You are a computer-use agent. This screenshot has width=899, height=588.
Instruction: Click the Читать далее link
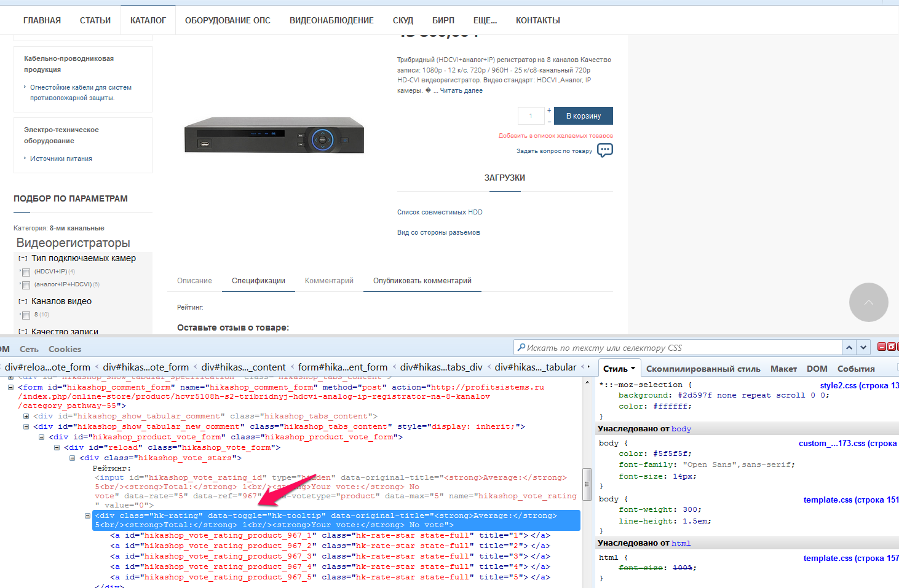pyautogui.click(x=461, y=90)
